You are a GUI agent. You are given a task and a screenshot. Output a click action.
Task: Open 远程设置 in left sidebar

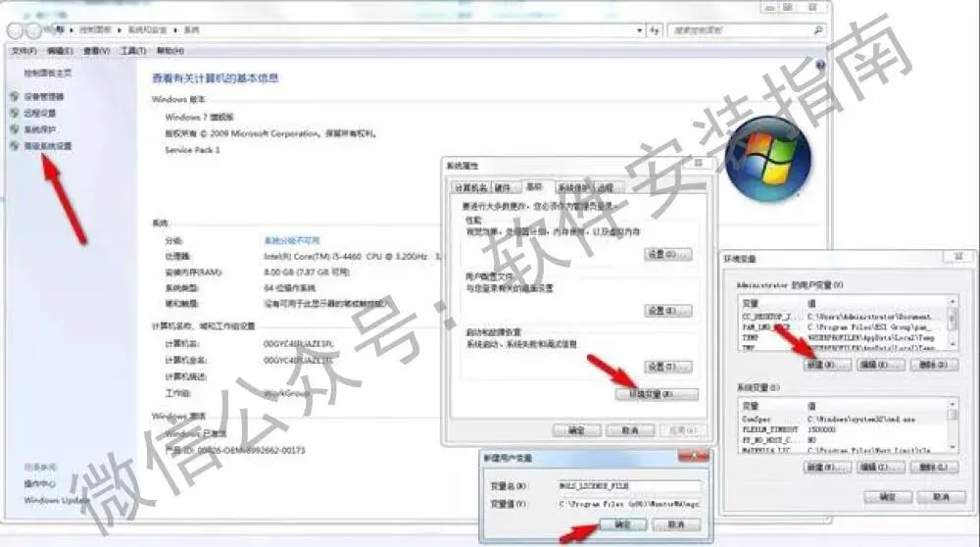click(x=40, y=113)
